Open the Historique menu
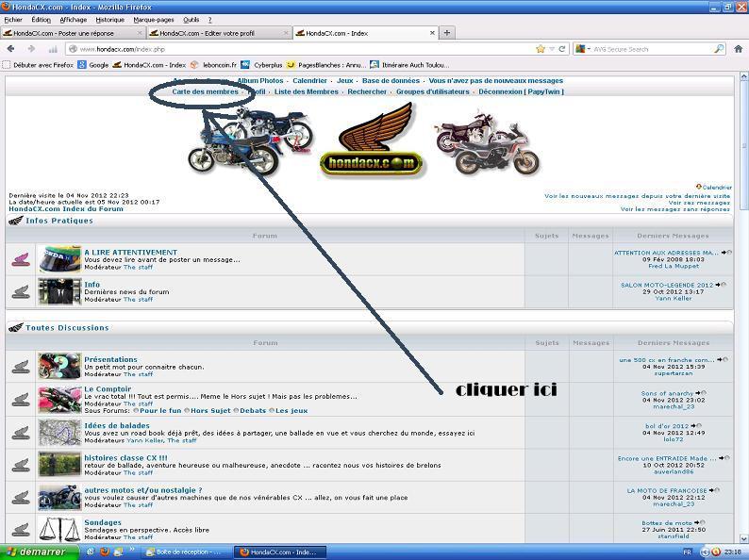749x560 pixels. [x=109, y=20]
